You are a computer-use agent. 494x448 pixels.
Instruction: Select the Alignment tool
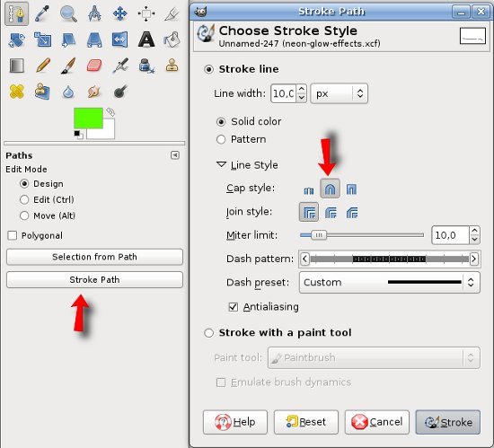(x=146, y=13)
